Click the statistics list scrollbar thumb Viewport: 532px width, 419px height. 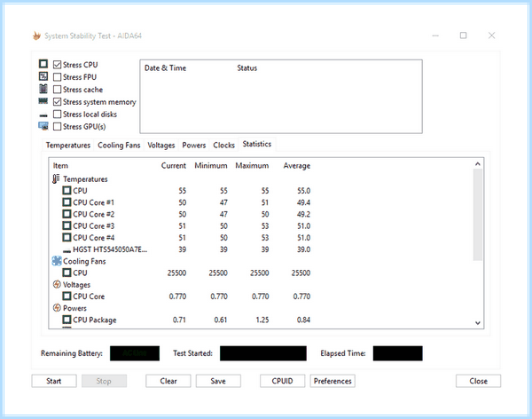coord(478,215)
